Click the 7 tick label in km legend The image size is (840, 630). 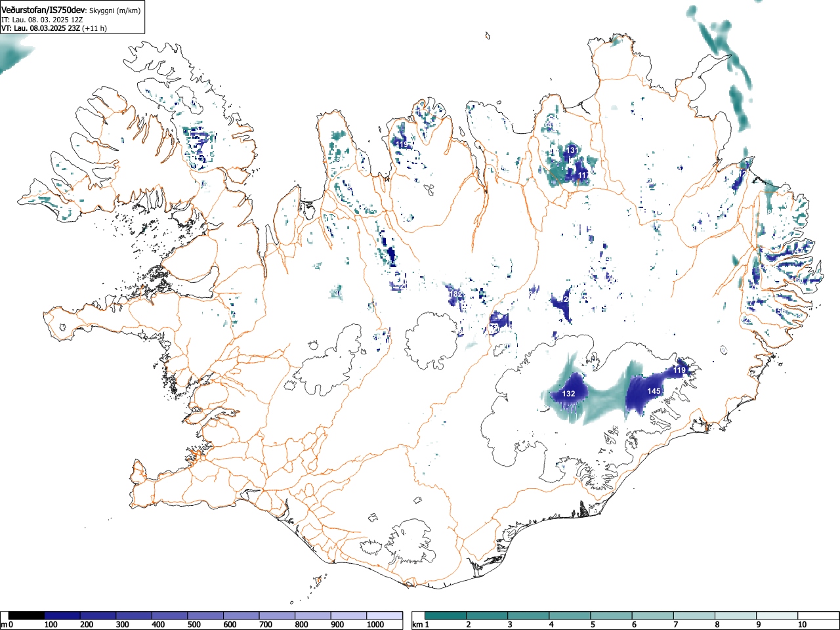(675, 625)
